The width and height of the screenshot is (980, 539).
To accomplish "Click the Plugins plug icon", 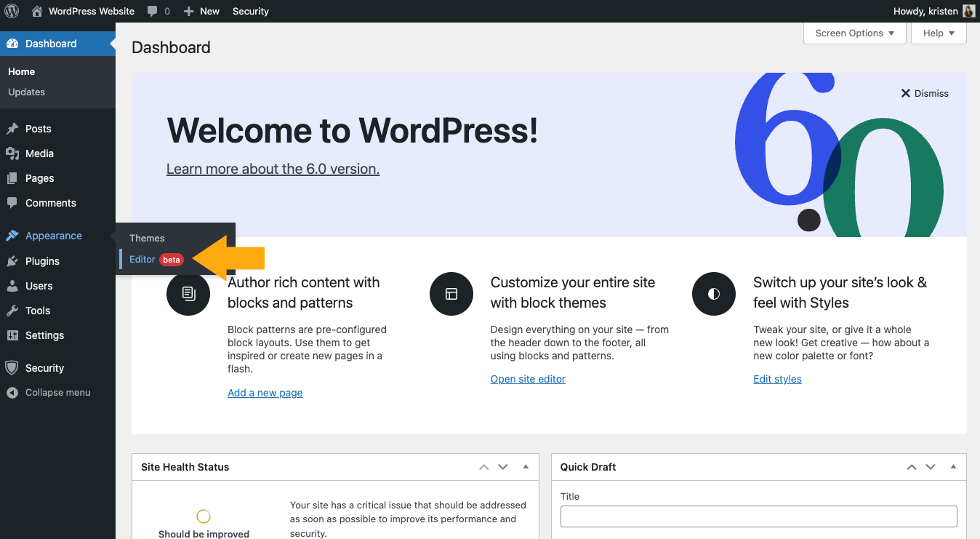I will click(x=12, y=261).
